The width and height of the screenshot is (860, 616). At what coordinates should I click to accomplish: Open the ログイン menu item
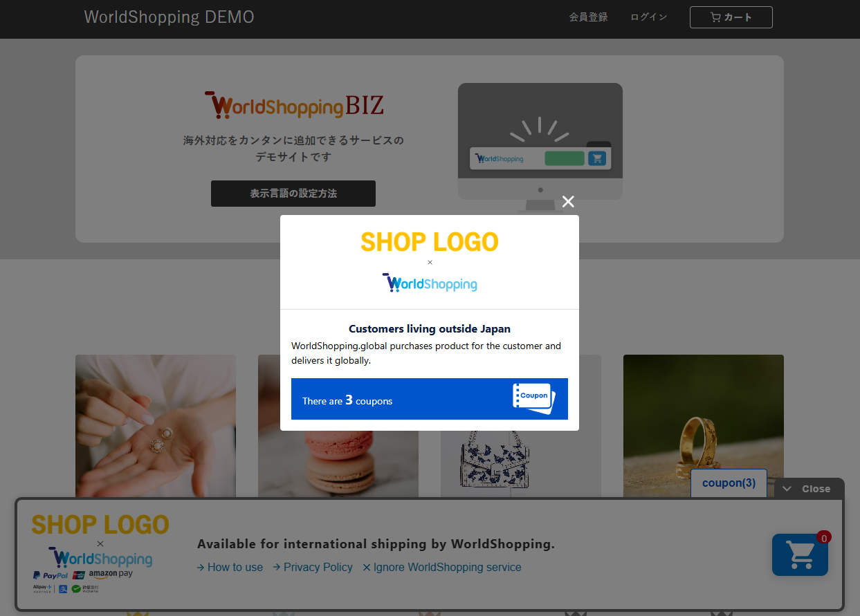coord(649,17)
